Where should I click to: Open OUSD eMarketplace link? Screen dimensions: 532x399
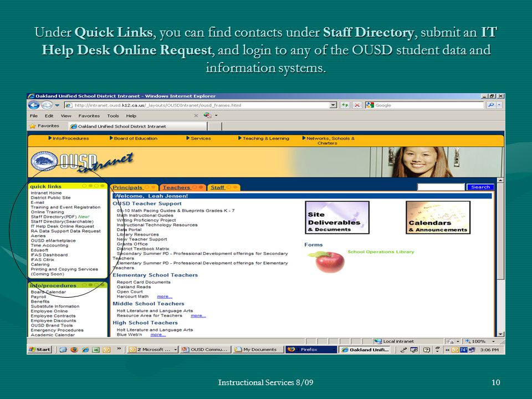point(53,240)
